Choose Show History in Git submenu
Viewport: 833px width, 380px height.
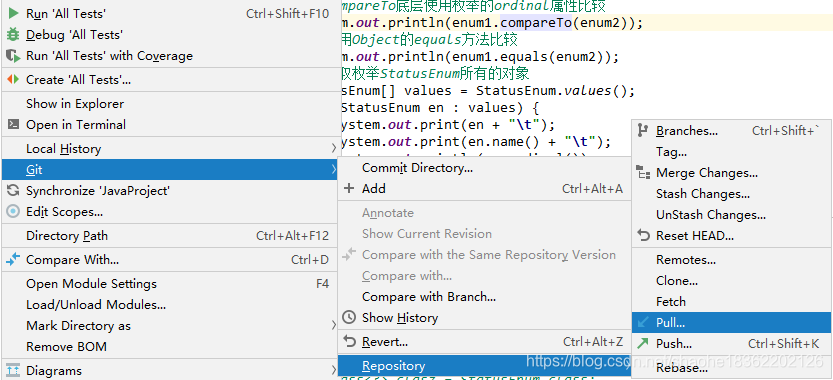[484, 317]
